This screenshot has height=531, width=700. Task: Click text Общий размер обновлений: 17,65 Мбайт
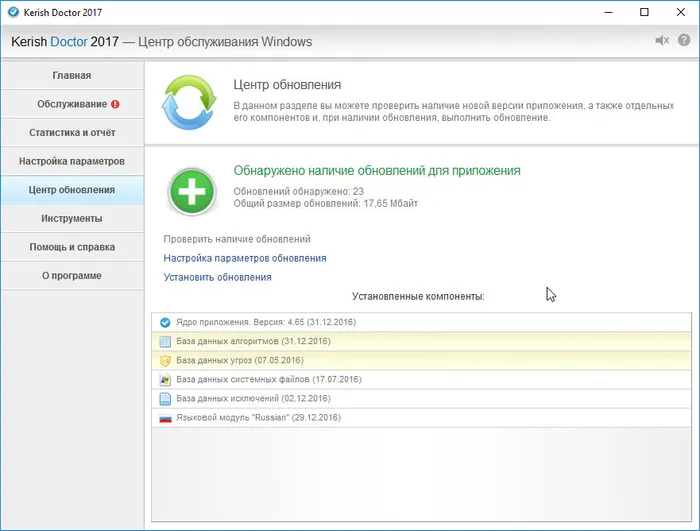coord(325,204)
